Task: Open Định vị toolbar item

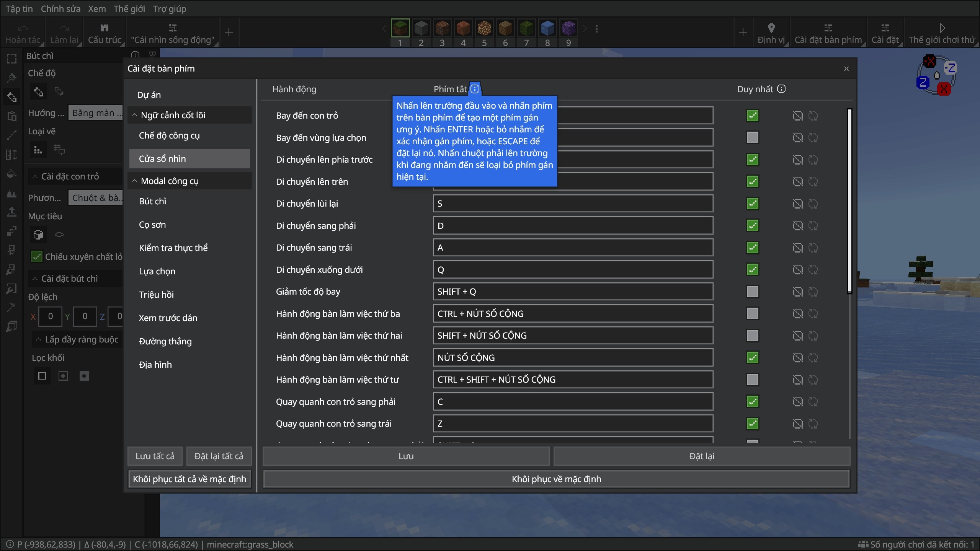Action: [771, 33]
